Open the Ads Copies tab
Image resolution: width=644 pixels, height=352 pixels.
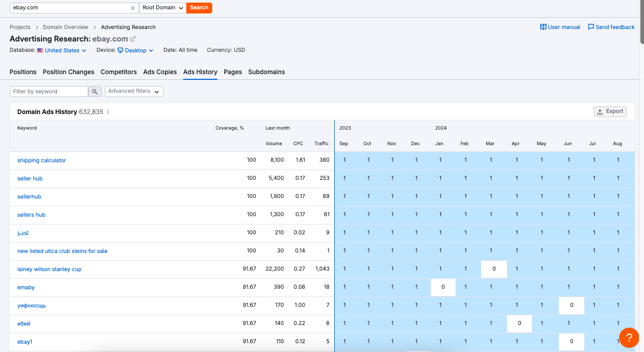coord(160,72)
